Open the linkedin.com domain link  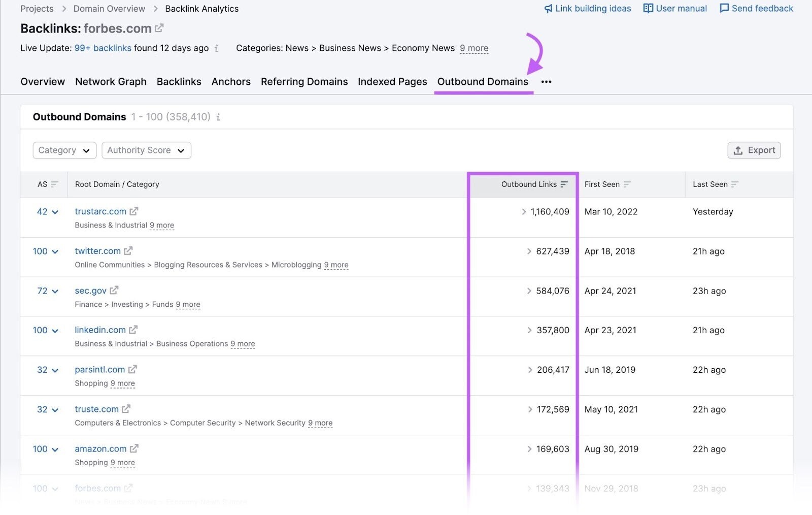tap(100, 330)
